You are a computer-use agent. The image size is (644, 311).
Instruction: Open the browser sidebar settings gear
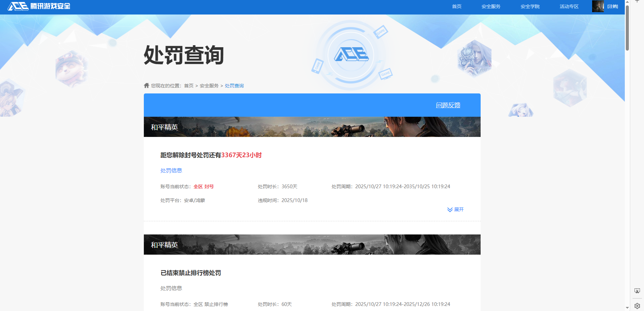point(637,306)
